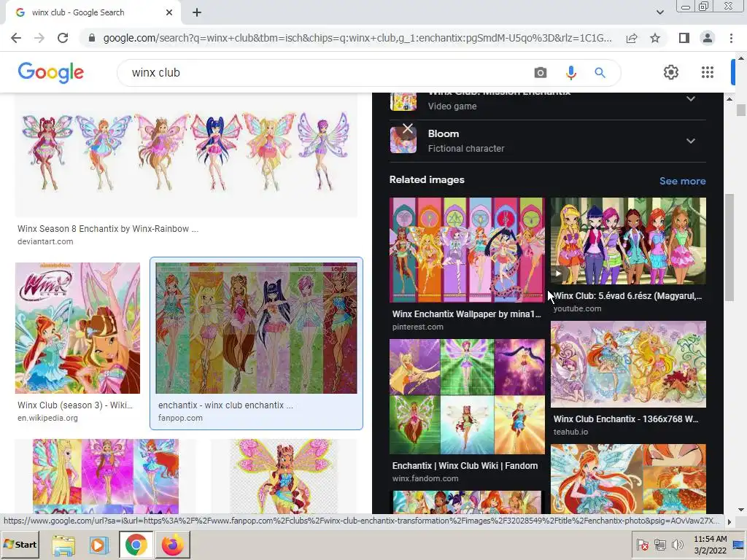Open the Chrome profile avatar
The height and width of the screenshot is (560, 747).
(708, 38)
